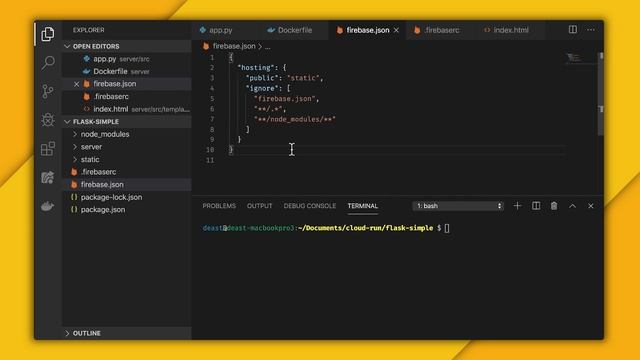Open the Debug Console panel tab
This screenshot has width=640, height=360.
click(x=310, y=206)
